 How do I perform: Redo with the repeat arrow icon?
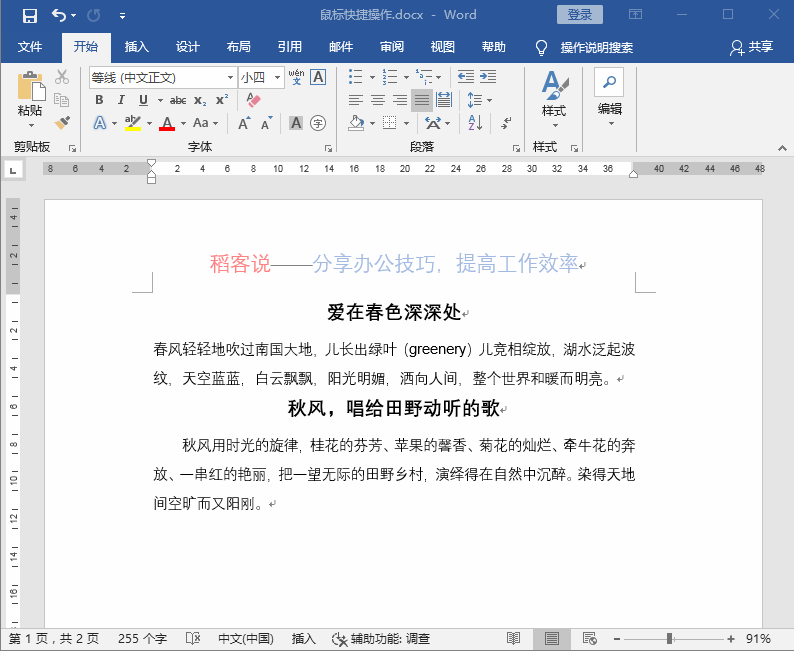[94, 16]
